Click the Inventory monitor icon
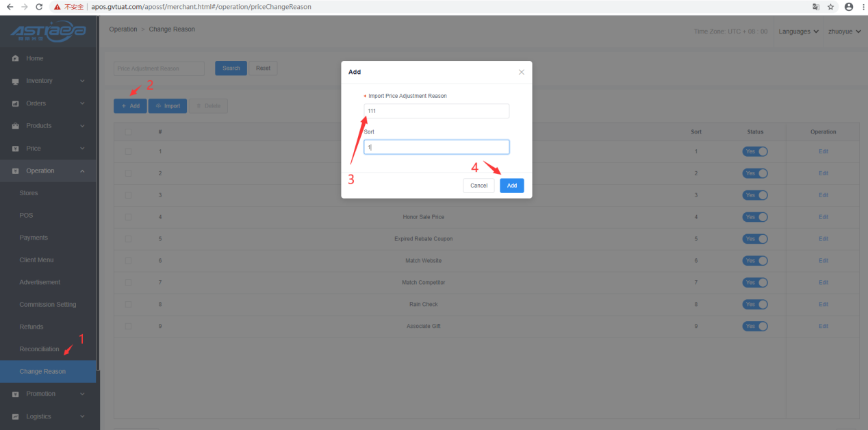The width and height of the screenshot is (868, 430). pyautogui.click(x=15, y=81)
